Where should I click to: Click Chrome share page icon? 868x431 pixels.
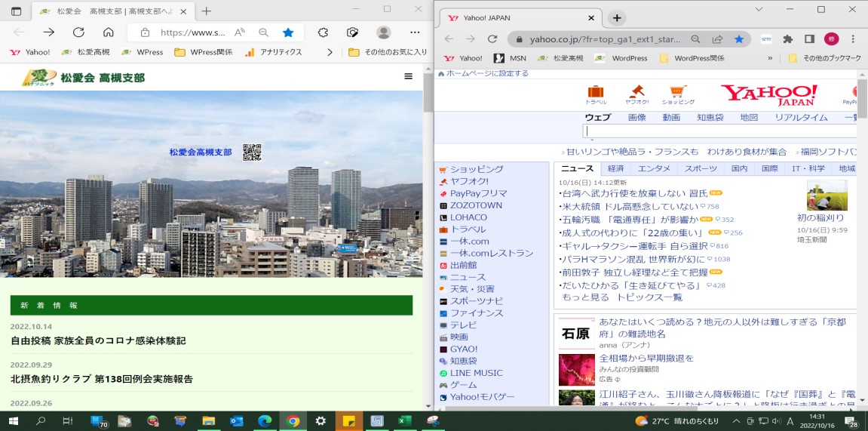pos(717,39)
